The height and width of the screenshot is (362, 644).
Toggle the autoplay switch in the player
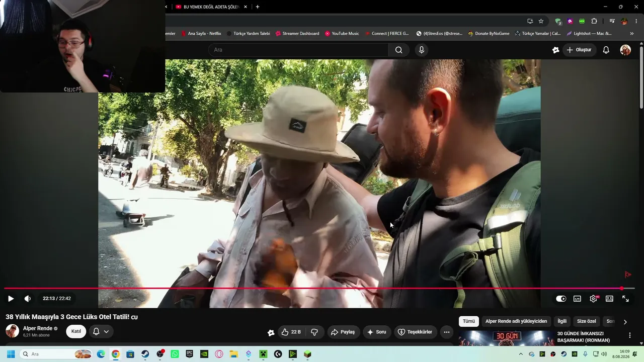click(x=561, y=299)
